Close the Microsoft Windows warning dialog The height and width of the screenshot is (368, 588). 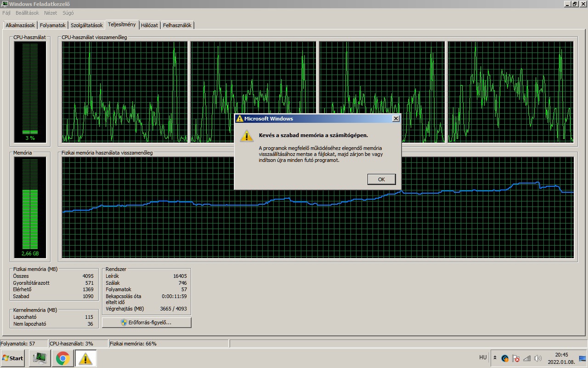396,119
